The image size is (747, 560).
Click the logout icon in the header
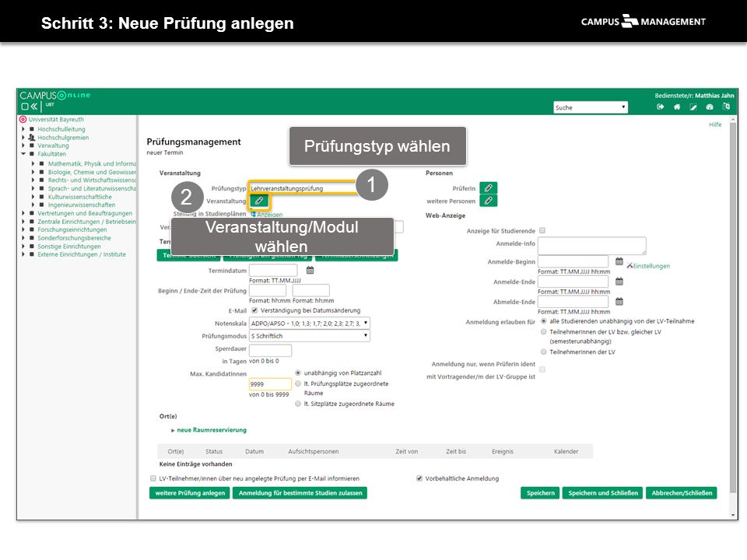pos(661,107)
